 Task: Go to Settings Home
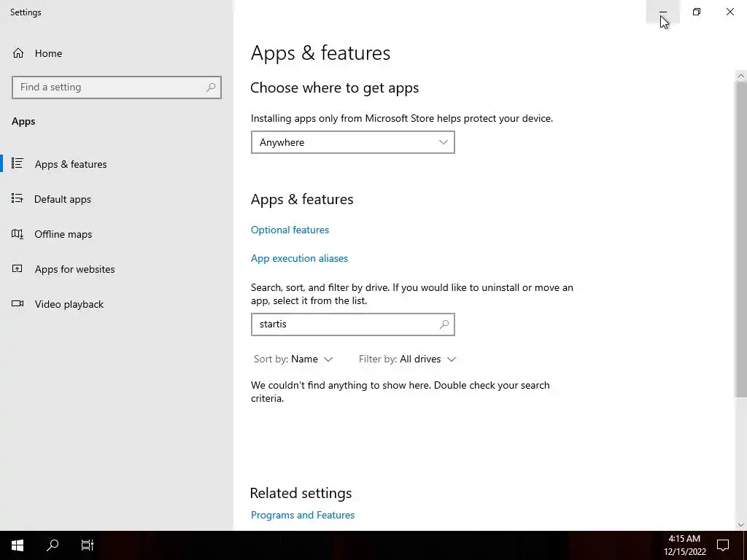click(37, 53)
